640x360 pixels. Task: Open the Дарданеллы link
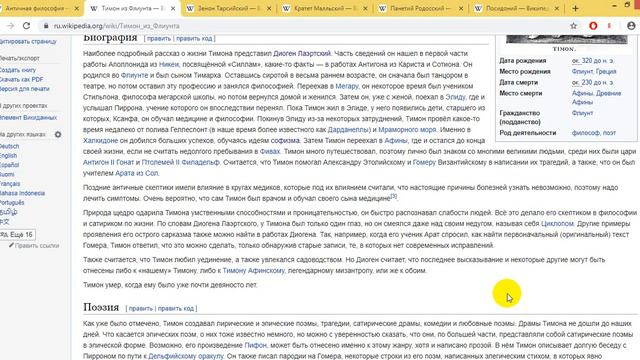tap(348, 130)
